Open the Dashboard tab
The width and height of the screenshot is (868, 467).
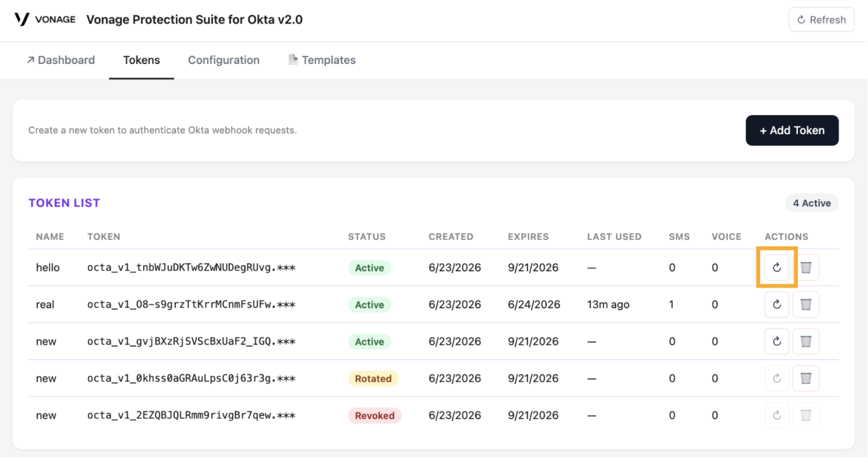(x=61, y=60)
